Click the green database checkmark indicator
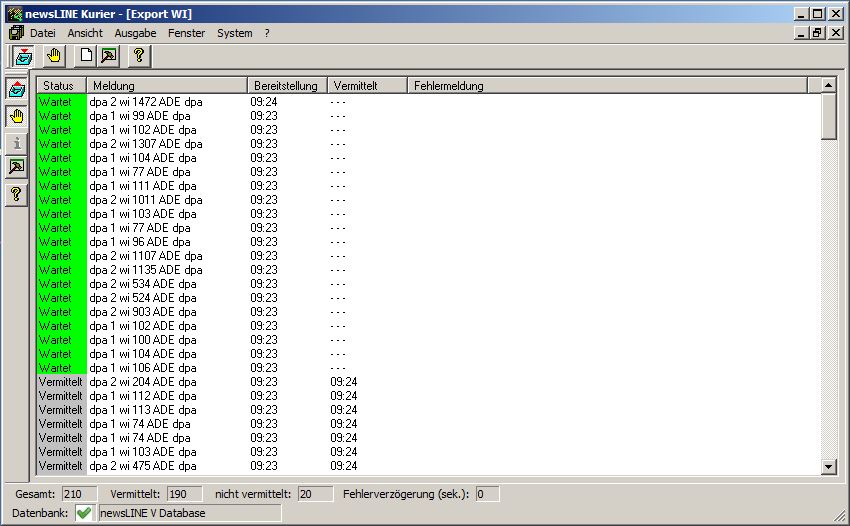Image resolution: width=850 pixels, height=526 pixels. tap(84, 513)
